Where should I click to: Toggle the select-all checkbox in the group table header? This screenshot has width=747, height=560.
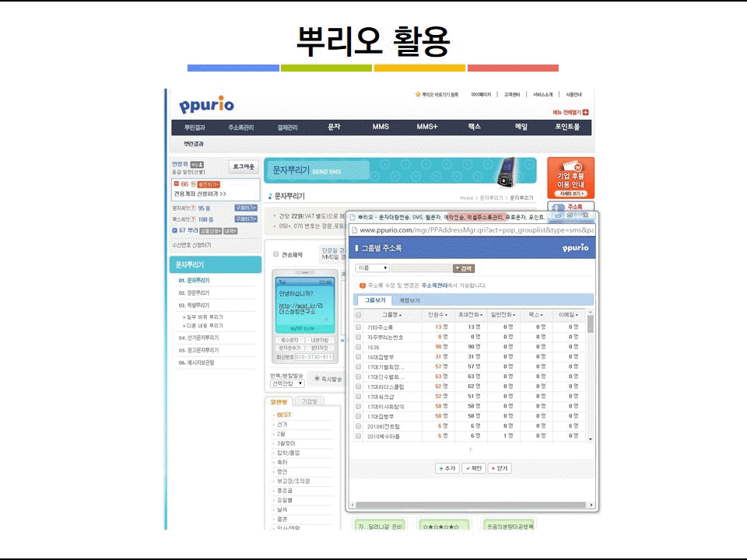point(358,315)
